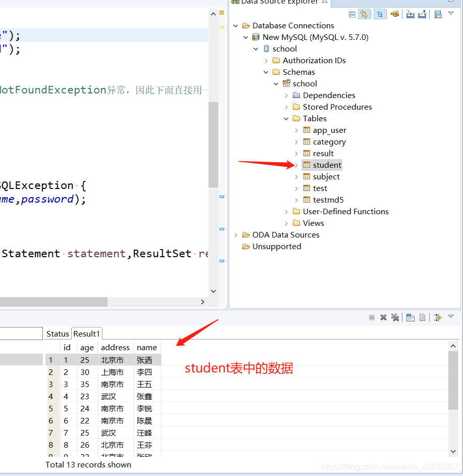Expand the ODA Data Sources node
The image size is (463, 476).
click(x=236, y=235)
